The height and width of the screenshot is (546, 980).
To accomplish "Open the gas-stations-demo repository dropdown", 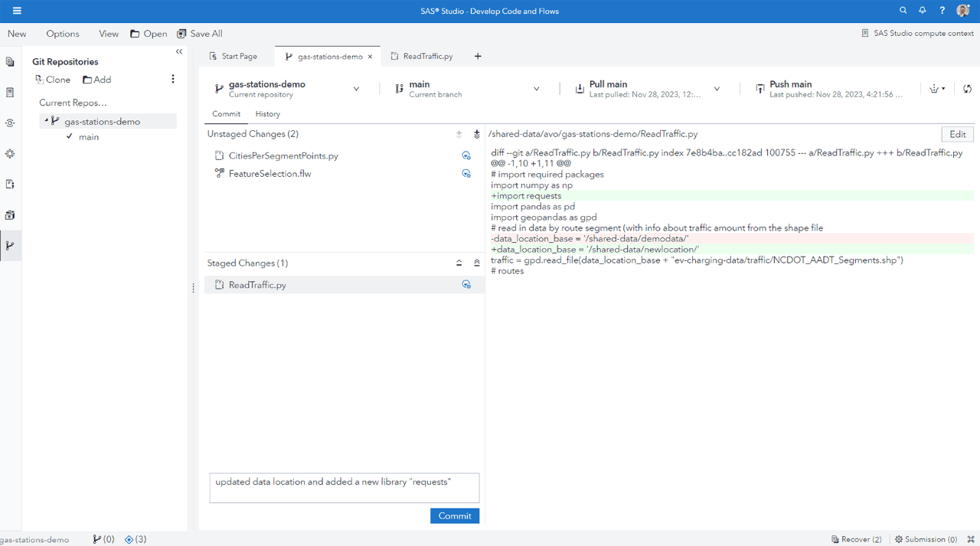I will [x=356, y=87].
